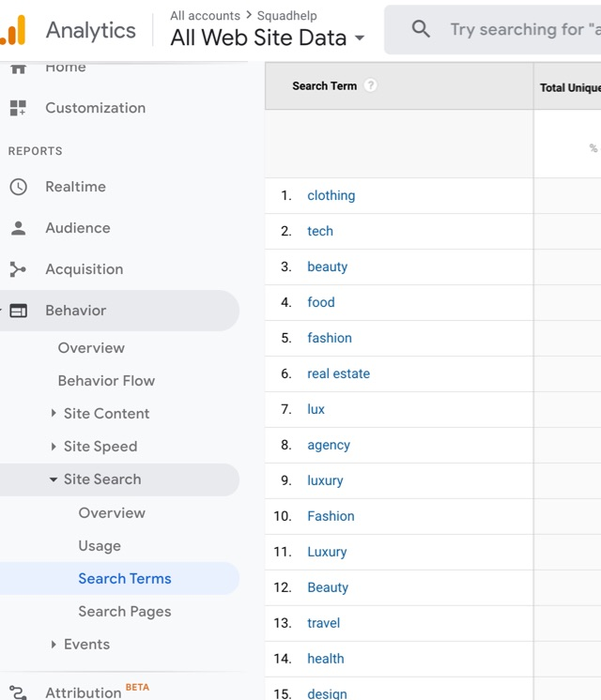
Task: Open the Search Pages report
Action: [x=124, y=612]
